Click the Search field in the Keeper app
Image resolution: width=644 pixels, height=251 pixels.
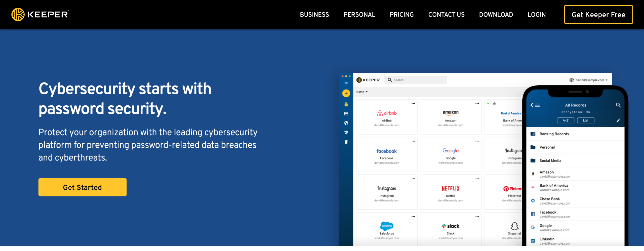click(x=416, y=80)
